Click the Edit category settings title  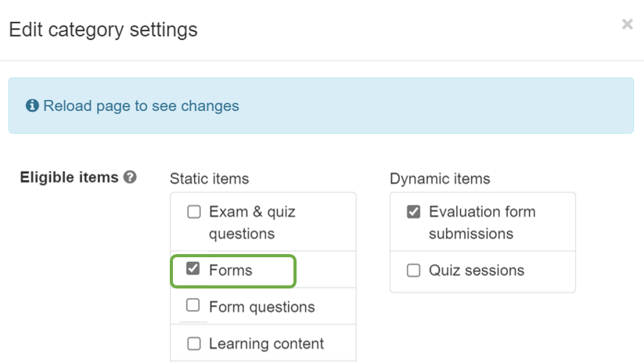click(103, 30)
